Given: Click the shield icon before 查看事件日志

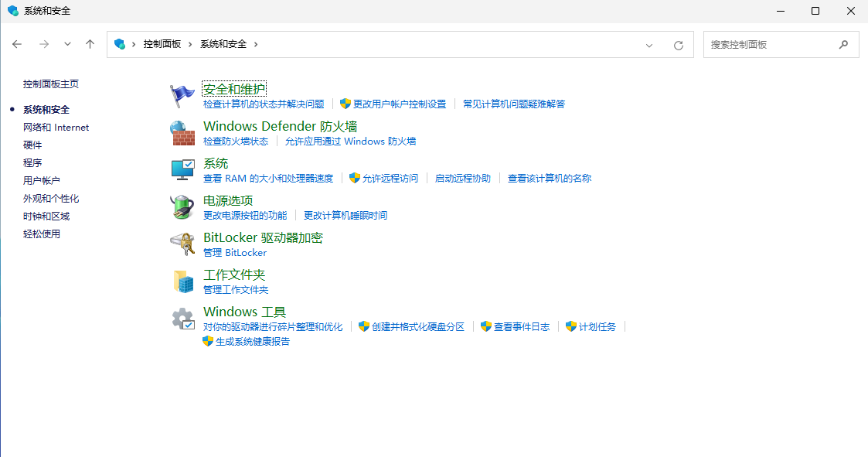Looking at the screenshot, I should pyautogui.click(x=486, y=326).
